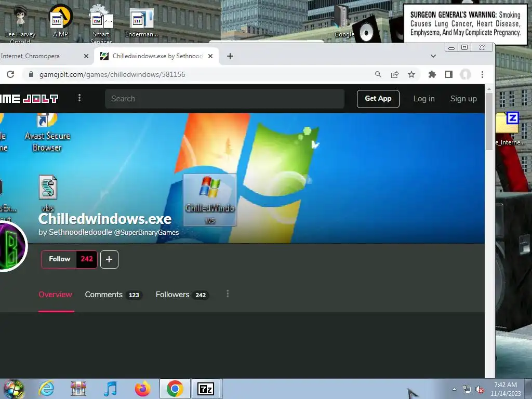Share this page using the address bar icon
This screenshot has width=532, height=399.
point(395,74)
